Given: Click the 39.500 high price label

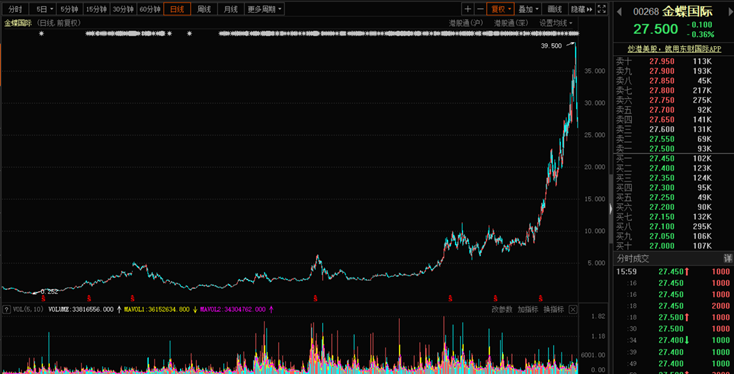Looking at the screenshot, I should [x=550, y=45].
